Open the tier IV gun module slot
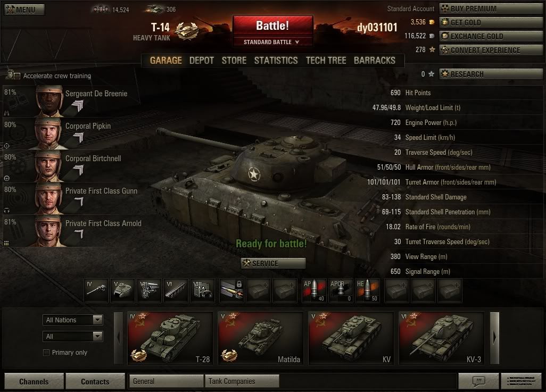This screenshot has height=392, width=546. pos(96,290)
